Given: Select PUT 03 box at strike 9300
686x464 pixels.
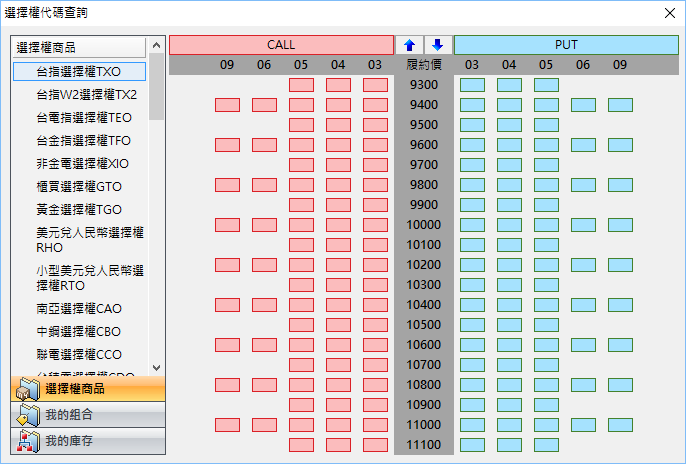Looking at the screenshot, I should [472, 85].
